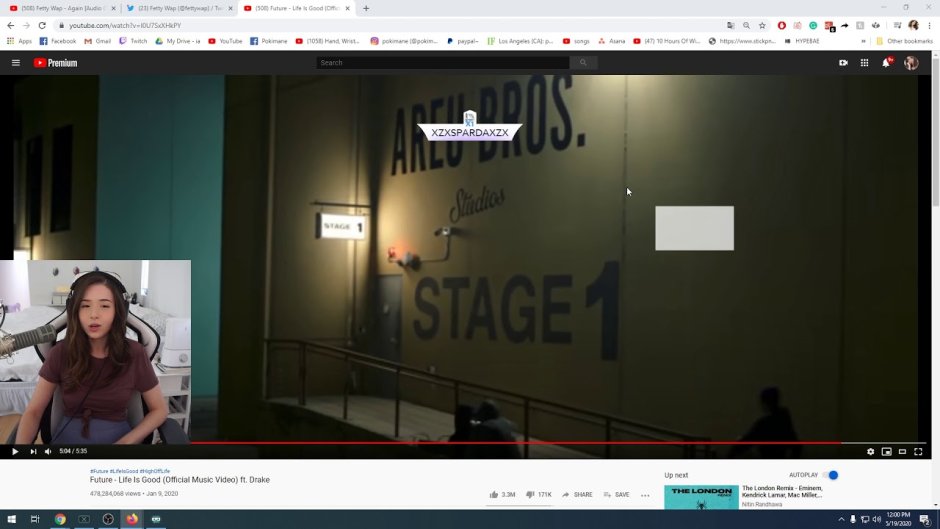This screenshot has width=940, height=529.
Task: Open the YouTube apps grid
Action: coord(864,62)
